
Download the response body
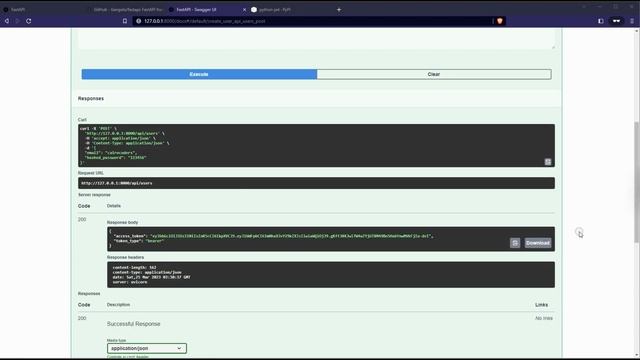tap(538, 243)
